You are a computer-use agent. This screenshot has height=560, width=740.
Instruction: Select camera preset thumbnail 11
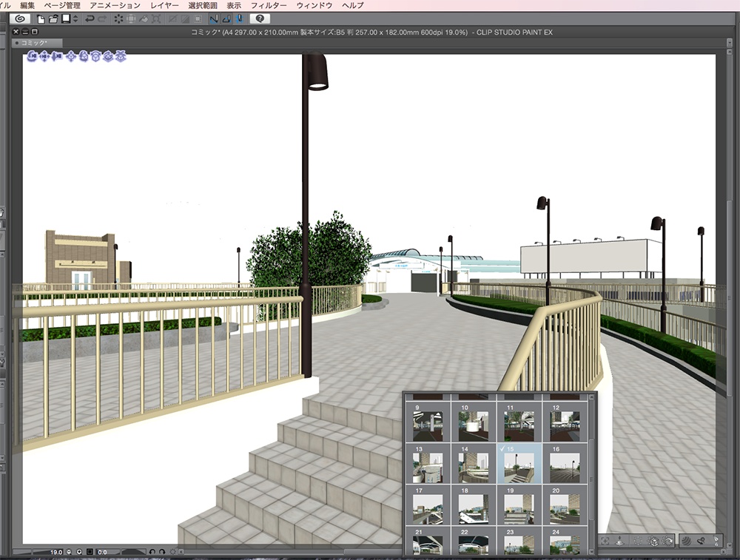point(519,422)
